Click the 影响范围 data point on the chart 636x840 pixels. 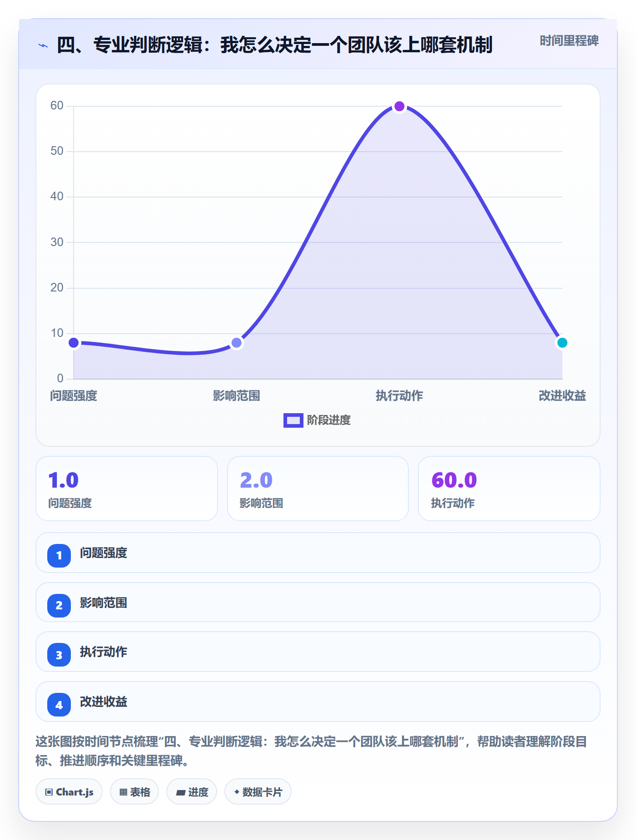[x=236, y=343]
